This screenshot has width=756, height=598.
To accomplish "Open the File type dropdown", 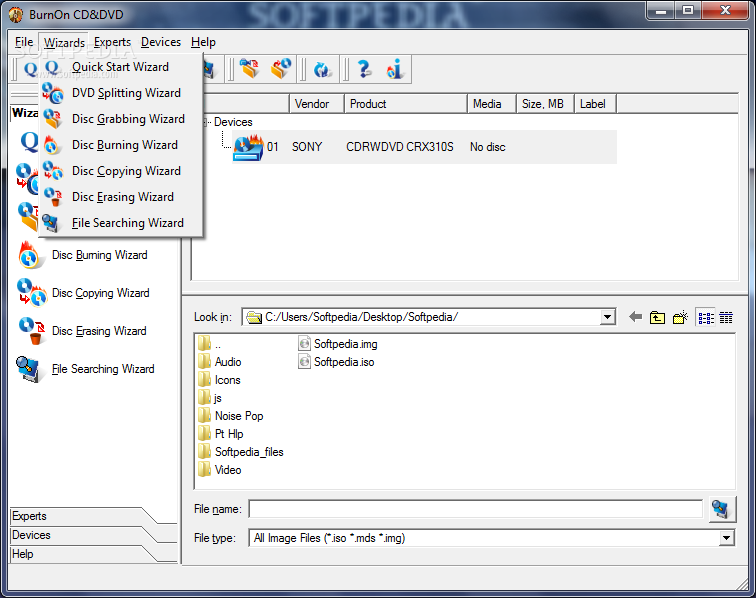I will point(726,538).
